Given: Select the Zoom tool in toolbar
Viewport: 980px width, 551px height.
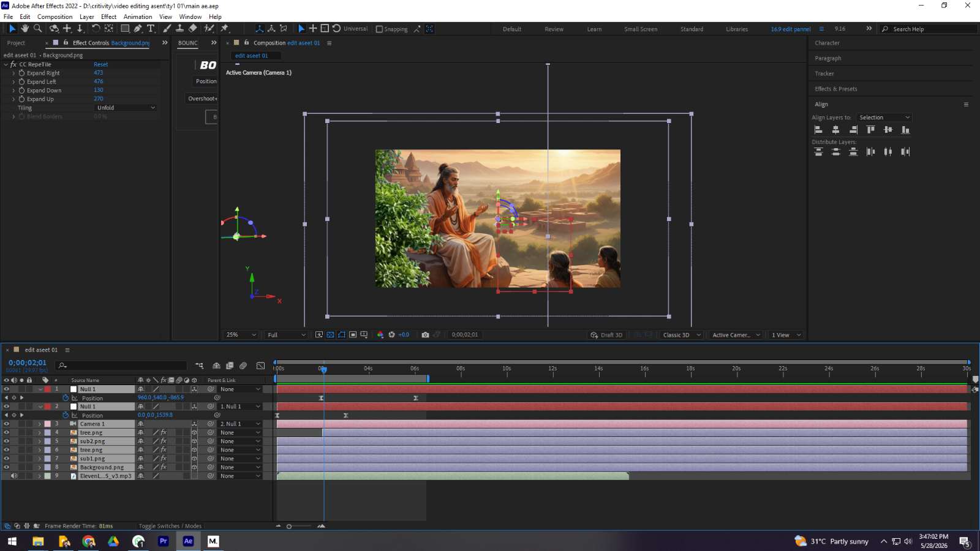Looking at the screenshot, I should (38, 28).
